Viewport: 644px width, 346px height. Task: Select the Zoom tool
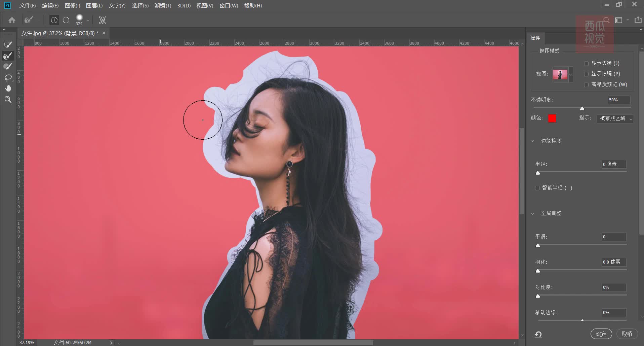pyautogui.click(x=8, y=100)
